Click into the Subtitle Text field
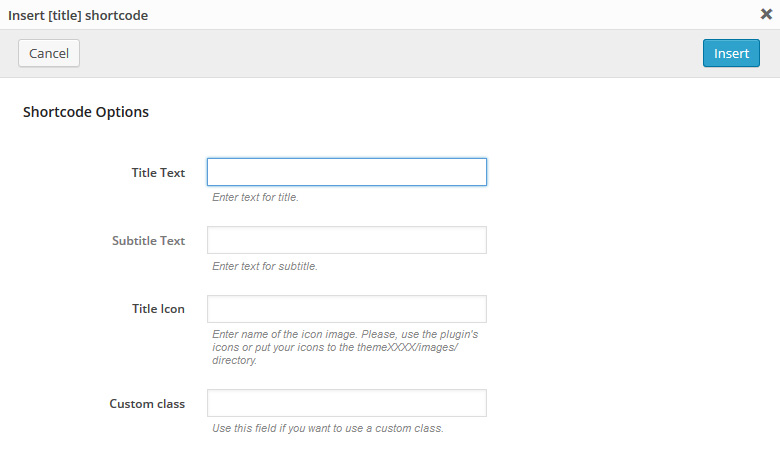780x476 pixels. pos(346,240)
